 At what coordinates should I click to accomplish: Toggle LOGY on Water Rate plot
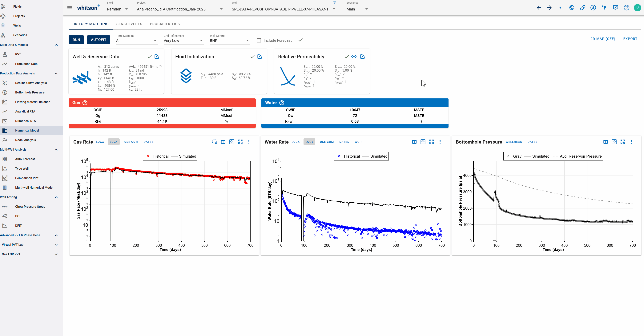(309, 142)
